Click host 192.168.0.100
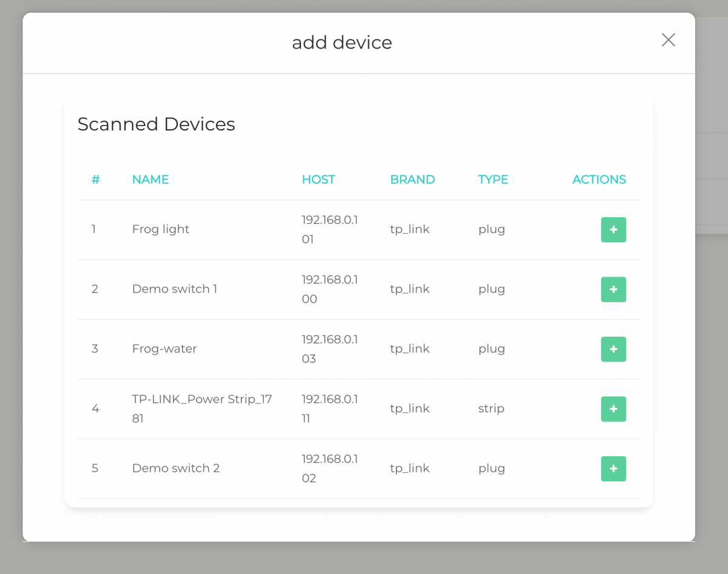 [330, 289]
